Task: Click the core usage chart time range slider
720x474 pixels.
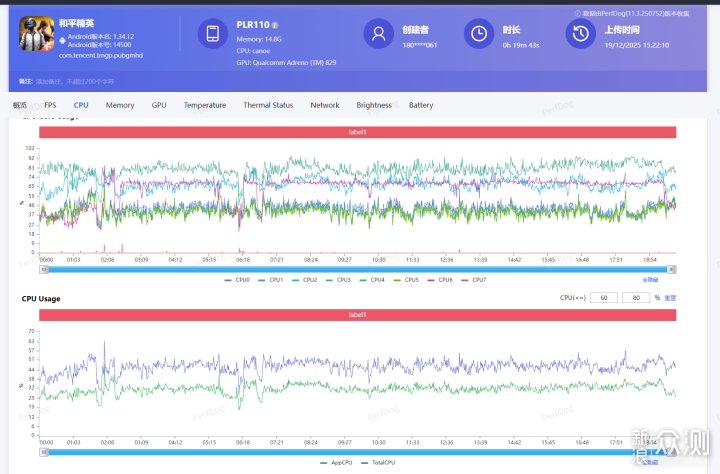Action: click(x=357, y=269)
